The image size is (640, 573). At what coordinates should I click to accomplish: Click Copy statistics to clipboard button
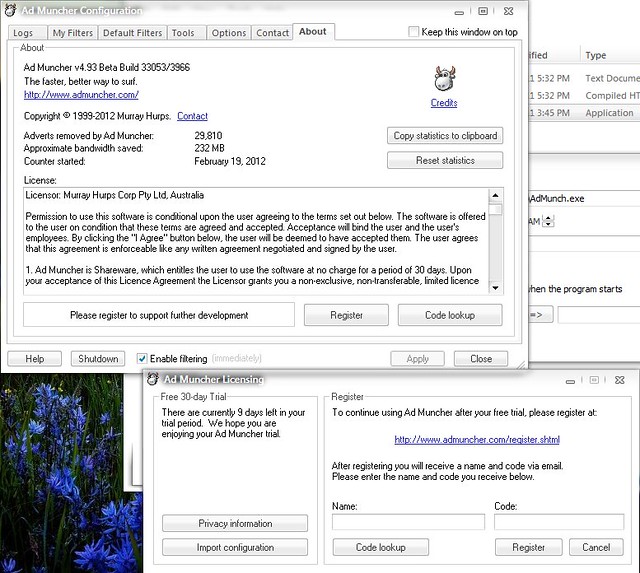click(445, 136)
